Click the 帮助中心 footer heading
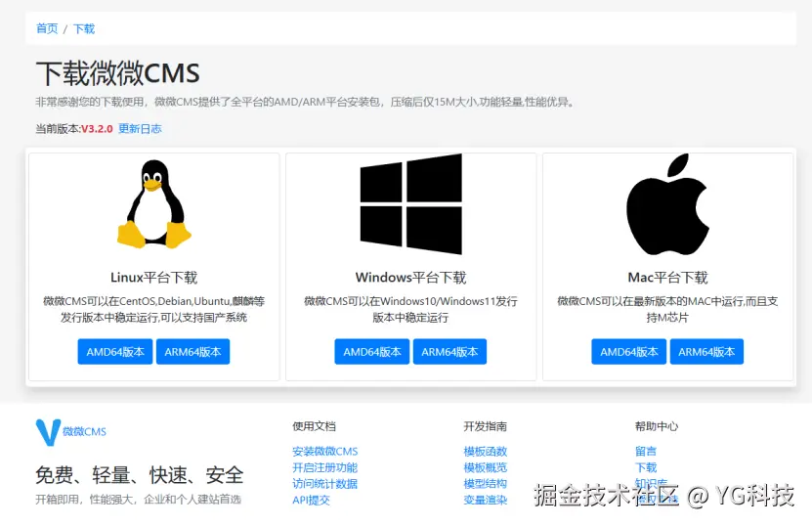Screen dimensions: 812x526 (x=657, y=426)
